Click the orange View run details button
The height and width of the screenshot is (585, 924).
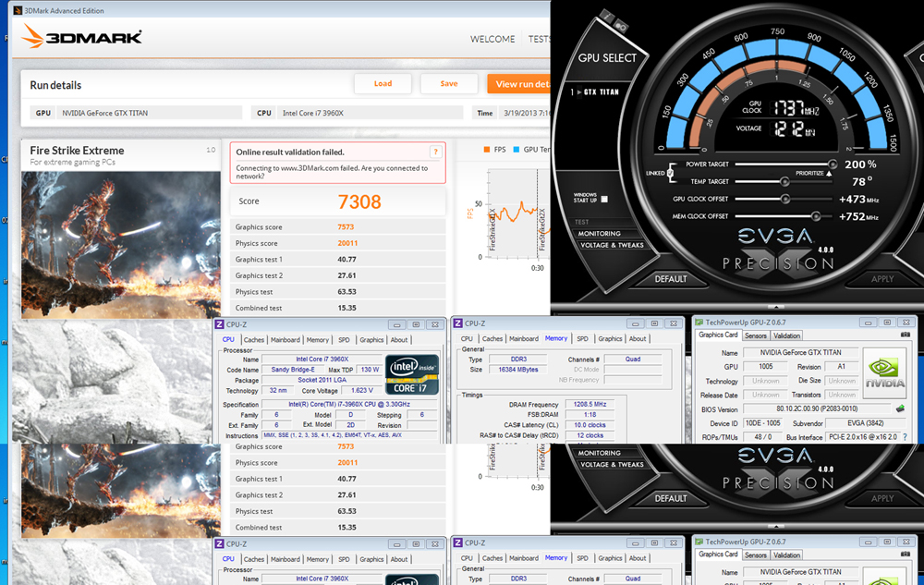518,84
